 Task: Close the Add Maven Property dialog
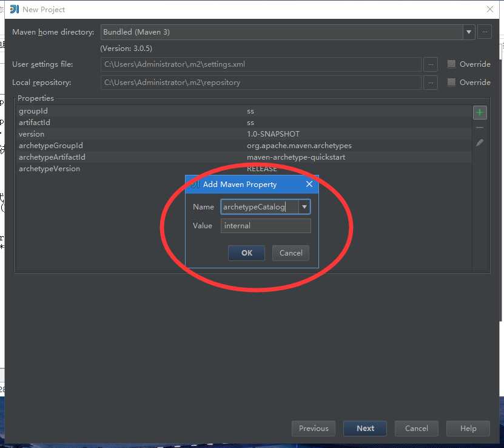coord(309,184)
